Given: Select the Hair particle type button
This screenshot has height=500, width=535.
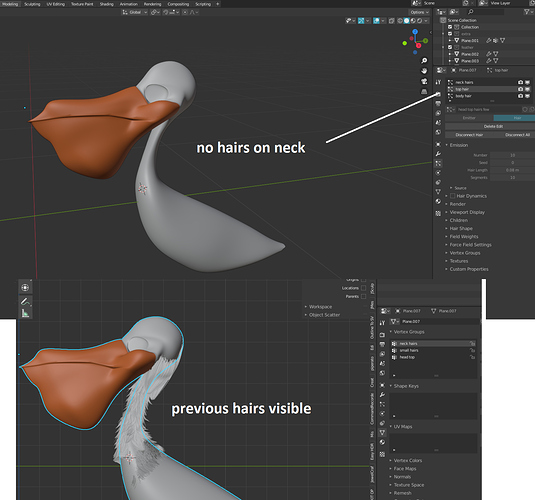Looking at the screenshot, I should coord(514,118).
